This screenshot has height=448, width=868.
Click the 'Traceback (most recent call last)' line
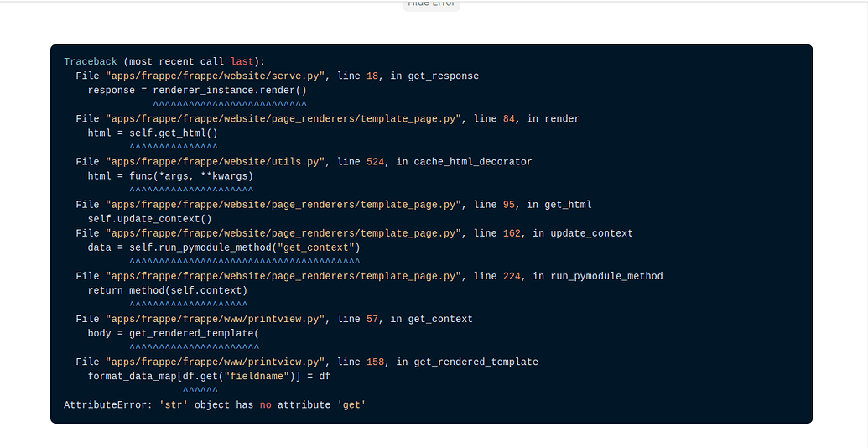pyautogui.click(x=164, y=62)
